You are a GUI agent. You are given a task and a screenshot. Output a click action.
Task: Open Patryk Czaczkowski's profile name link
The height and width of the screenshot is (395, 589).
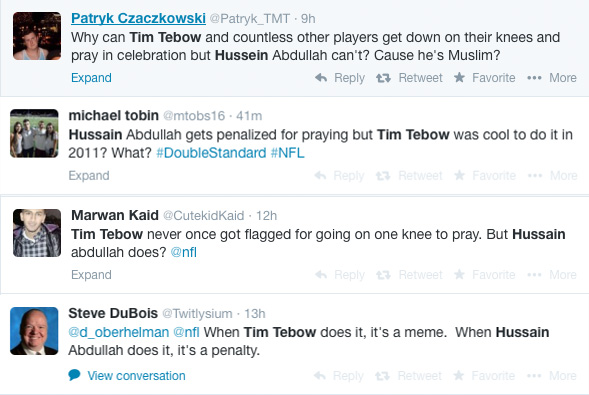(x=138, y=18)
